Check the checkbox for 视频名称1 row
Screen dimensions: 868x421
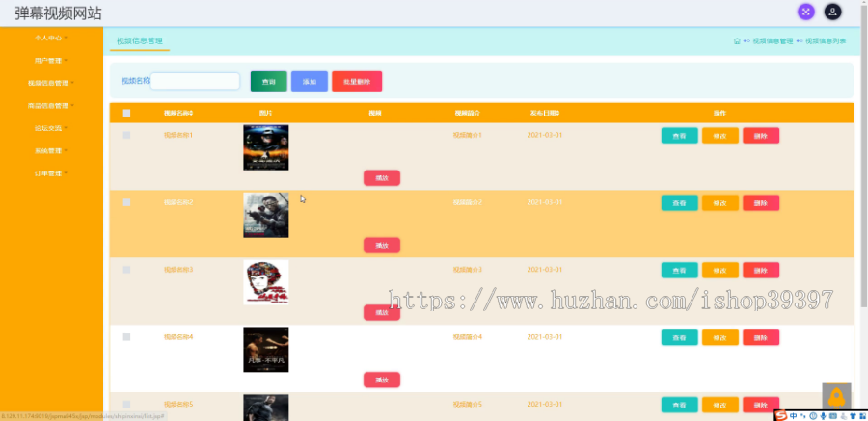tap(126, 135)
